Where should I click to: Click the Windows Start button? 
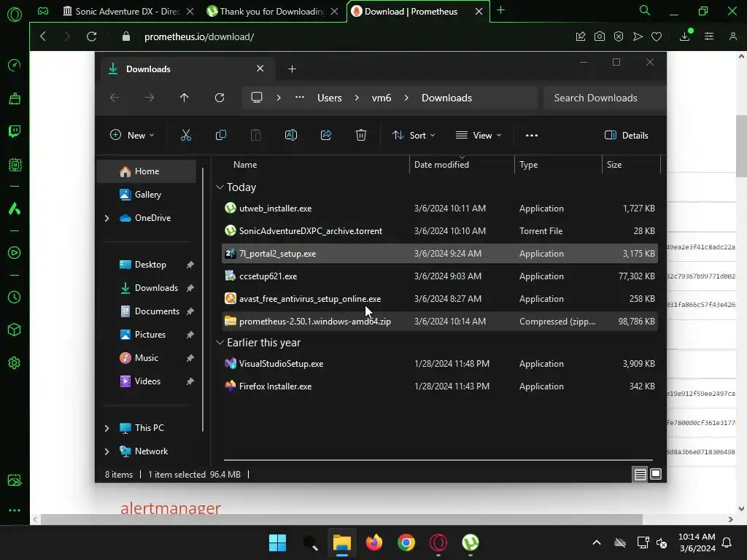pos(277,542)
